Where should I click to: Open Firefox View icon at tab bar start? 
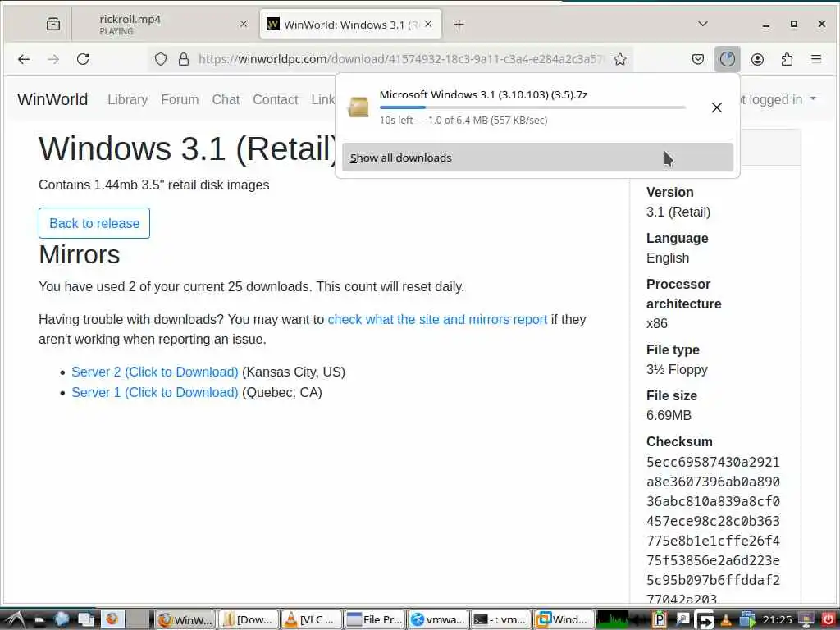click(x=53, y=24)
